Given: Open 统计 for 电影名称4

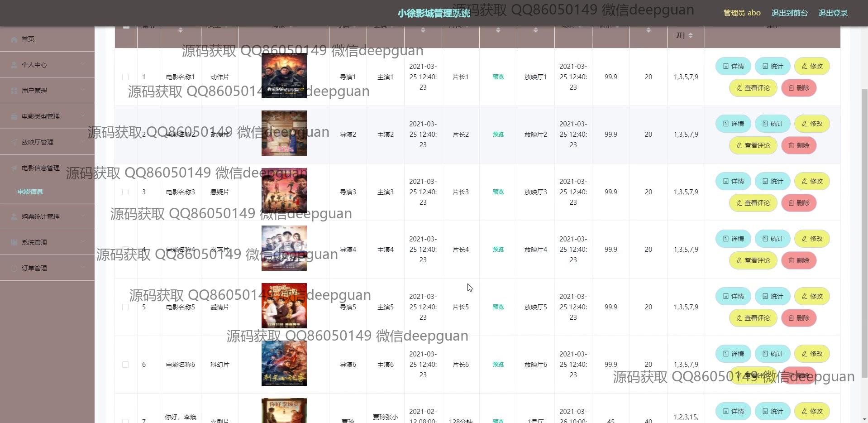Looking at the screenshot, I should [773, 239].
